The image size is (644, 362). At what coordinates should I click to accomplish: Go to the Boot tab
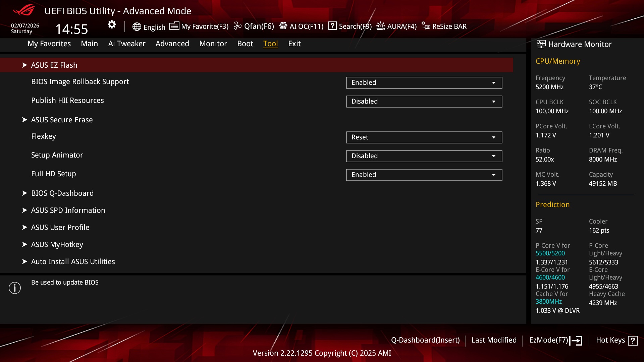245,44
